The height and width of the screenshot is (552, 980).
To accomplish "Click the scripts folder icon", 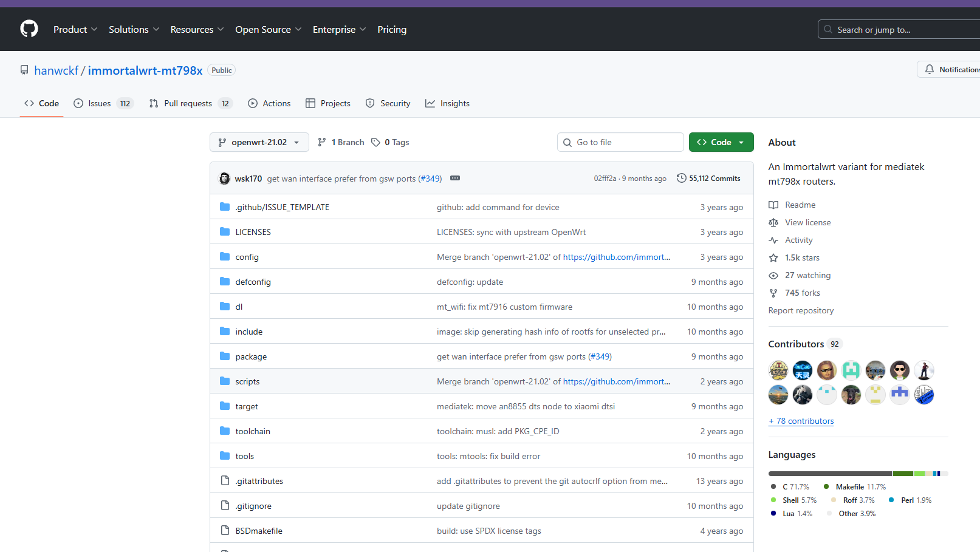I will click(x=225, y=381).
